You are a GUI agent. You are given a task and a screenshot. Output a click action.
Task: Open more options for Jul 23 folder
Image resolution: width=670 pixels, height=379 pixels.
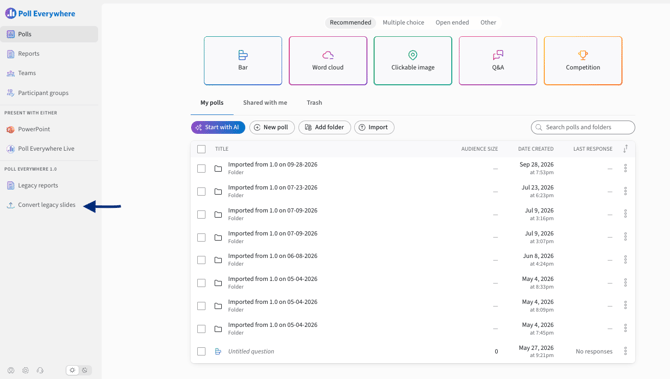[x=625, y=191]
